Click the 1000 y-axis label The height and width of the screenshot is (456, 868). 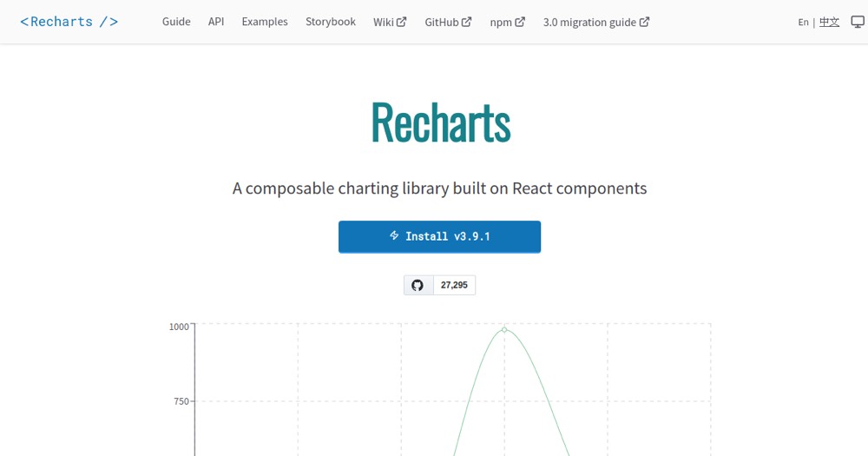point(179,327)
